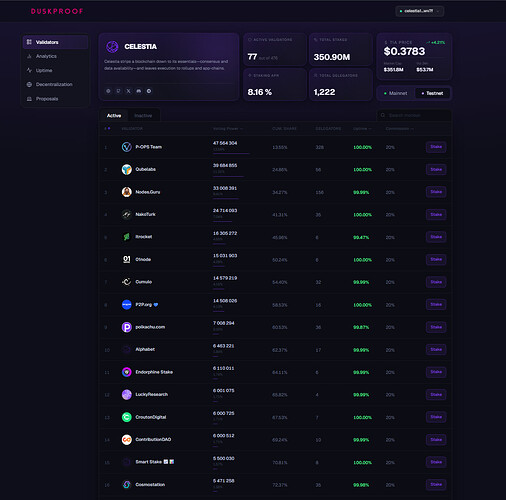Click the P-OPS Team validator avatar
The image size is (506, 500).
127,147
